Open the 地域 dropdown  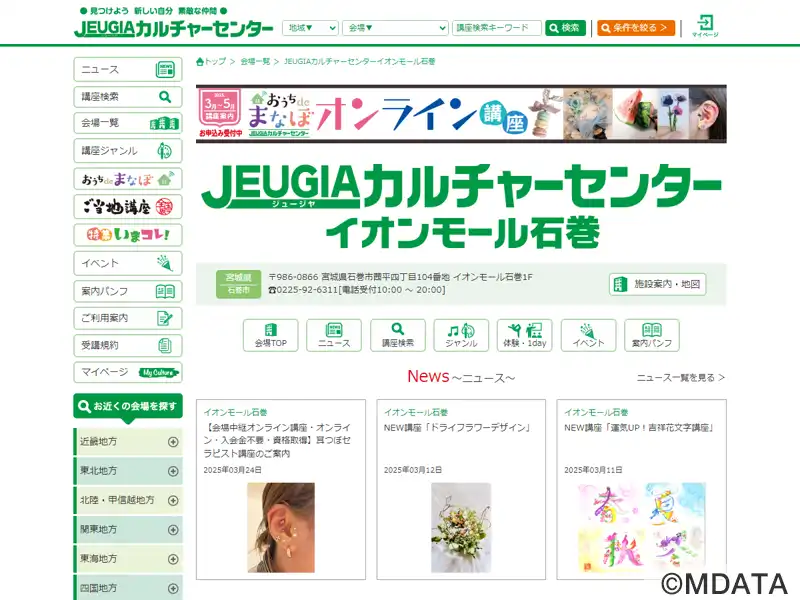pos(310,28)
